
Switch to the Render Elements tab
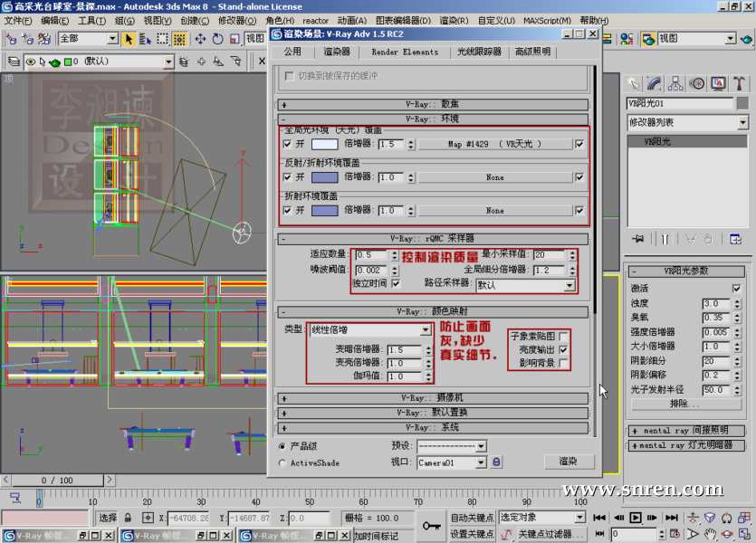(405, 52)
